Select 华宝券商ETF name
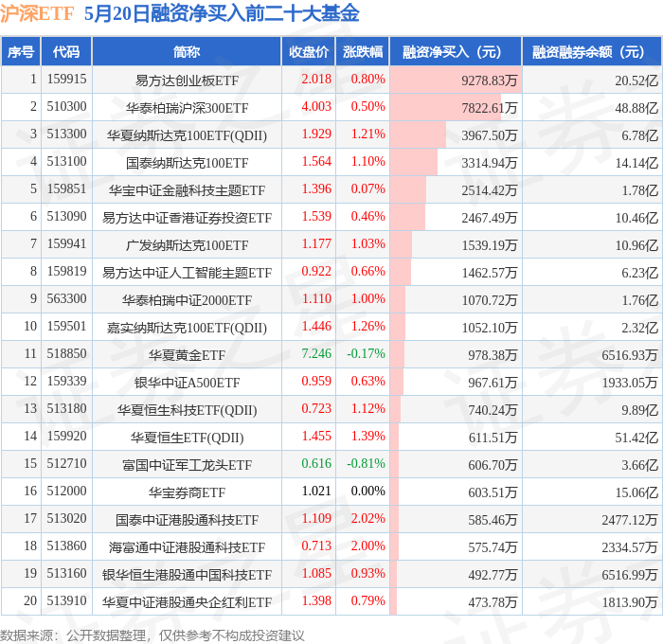 click(x=187, y=492)
